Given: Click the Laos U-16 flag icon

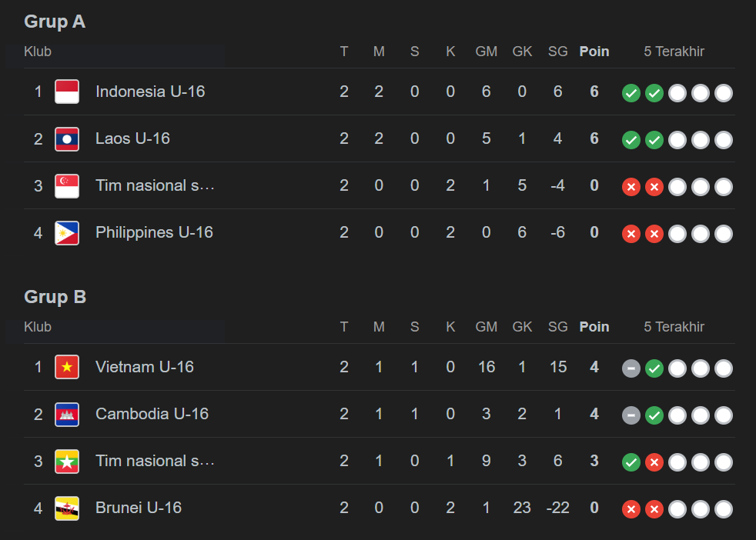Looking at the screenshot, I should 67,139.
